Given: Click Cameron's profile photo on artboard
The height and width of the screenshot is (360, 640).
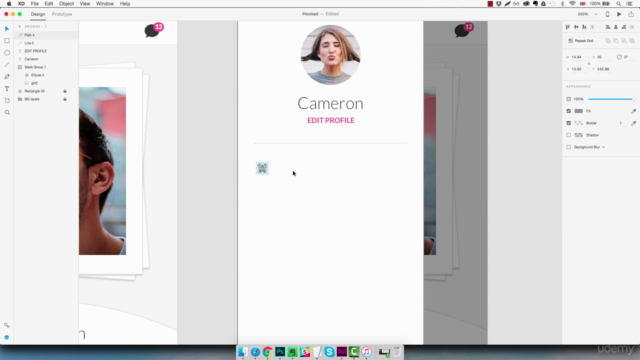Looking at the screenshot, I should click(x=331, y=55).
